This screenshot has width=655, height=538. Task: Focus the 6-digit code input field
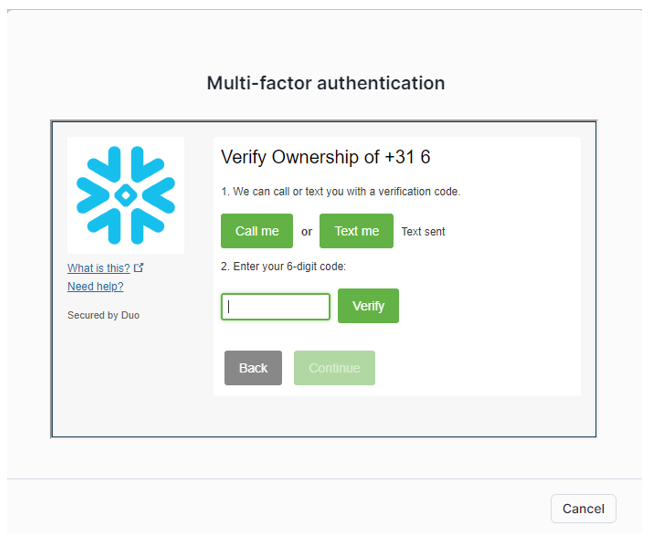pos(276,307)
